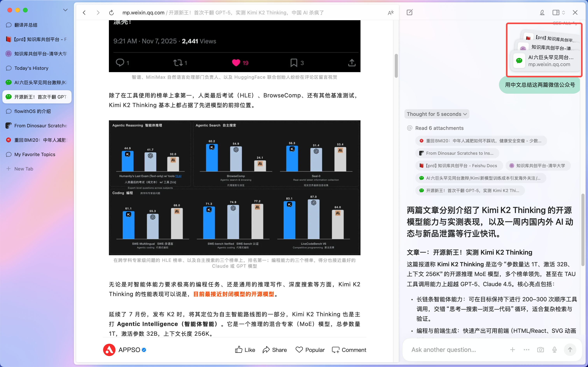This screenshot has height=367, width=588.
Task: Click the translate page icon
Action: tap(390, 13)
